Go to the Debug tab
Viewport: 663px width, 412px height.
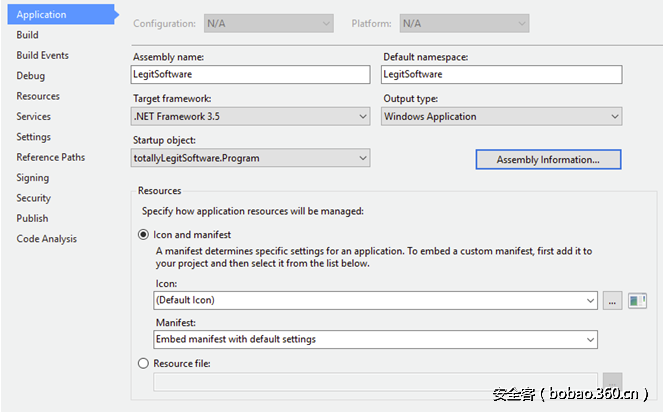click(x=31, y=76)
